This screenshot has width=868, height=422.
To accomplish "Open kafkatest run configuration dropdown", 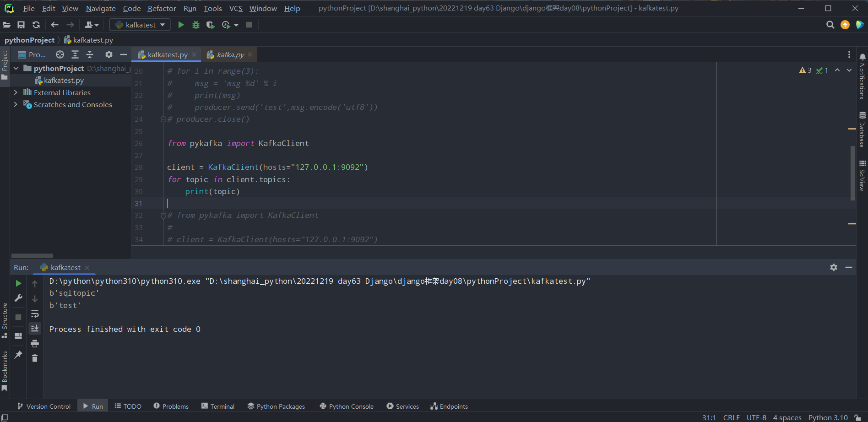I will [x=140, y=25].
